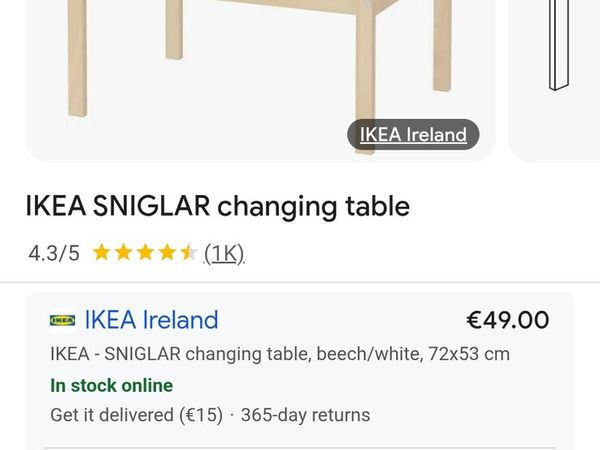Tap the 365-day returns text
Image resolution: width=600 pixels, height=450 pixels.
pyautogui.click(x=305, y=415)
